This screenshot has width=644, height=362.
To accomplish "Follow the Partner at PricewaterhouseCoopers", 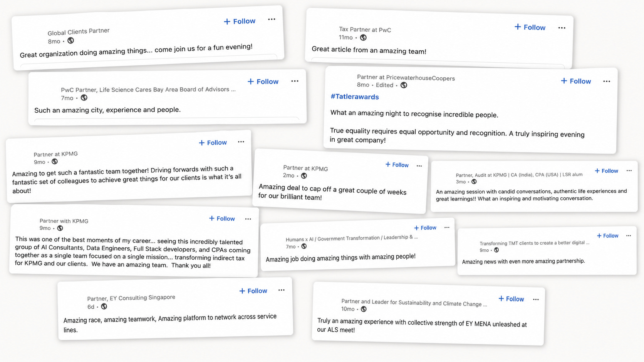I will point(576,81).
